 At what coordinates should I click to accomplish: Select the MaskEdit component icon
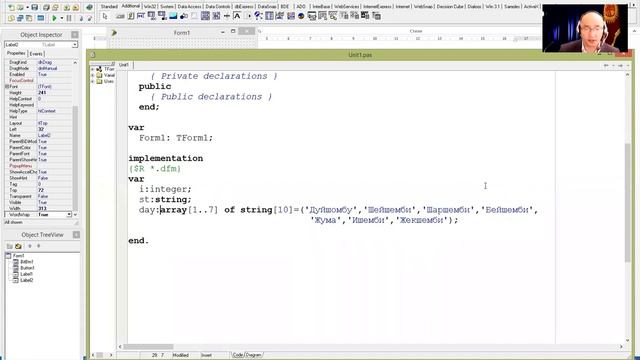pyautogui.click(x=141, y=16)
